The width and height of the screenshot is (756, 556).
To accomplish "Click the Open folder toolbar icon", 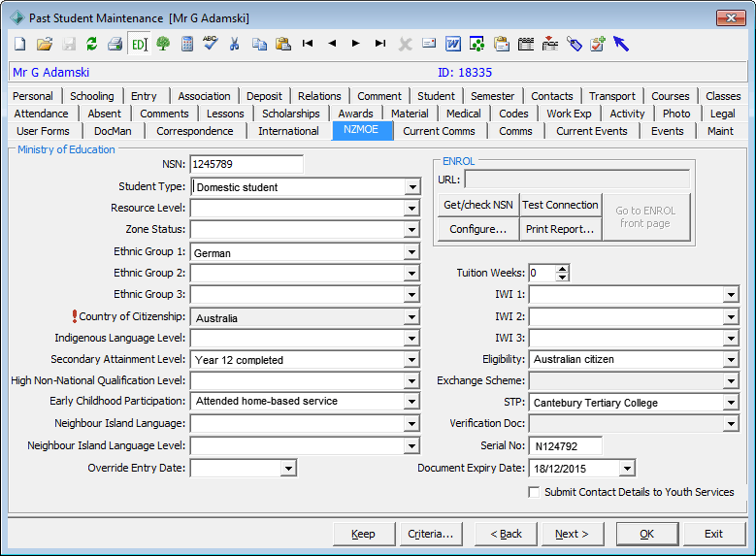I will pyautogui.click(x=45, y=44).
